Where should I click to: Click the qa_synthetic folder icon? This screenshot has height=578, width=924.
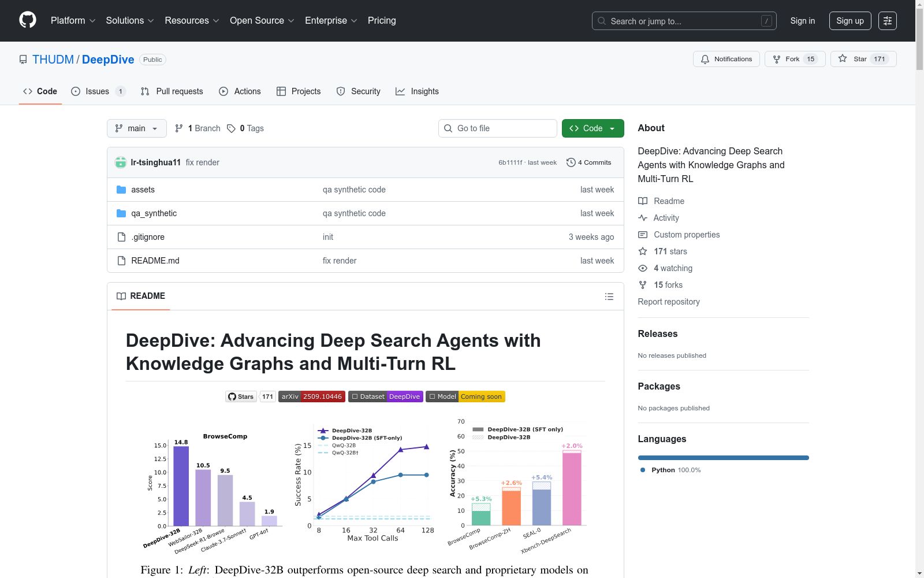coord(121,213)
